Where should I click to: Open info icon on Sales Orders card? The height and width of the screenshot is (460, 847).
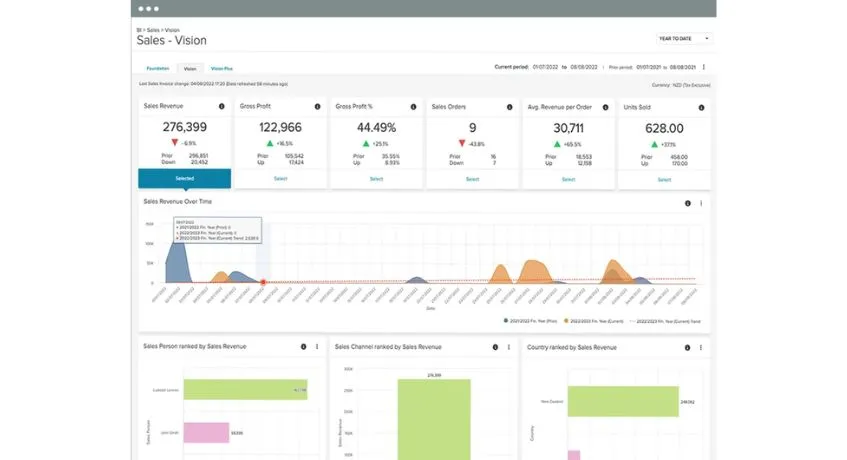(x=509, y=107)
